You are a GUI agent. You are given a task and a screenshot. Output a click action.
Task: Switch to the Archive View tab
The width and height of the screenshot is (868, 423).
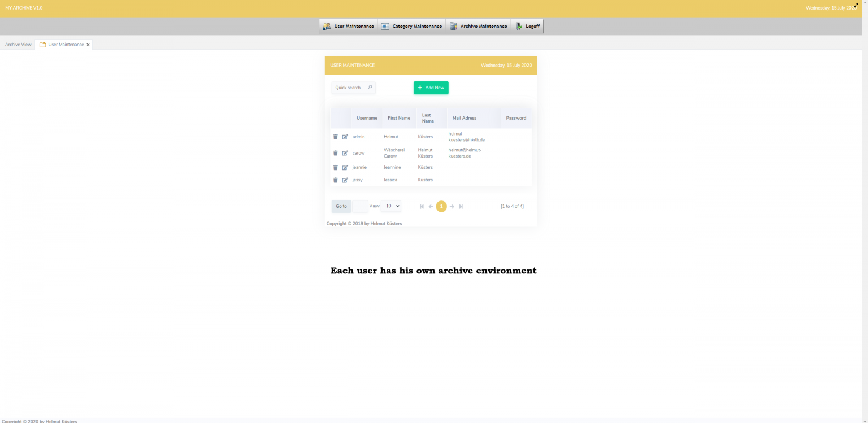[x=18, y=44]
